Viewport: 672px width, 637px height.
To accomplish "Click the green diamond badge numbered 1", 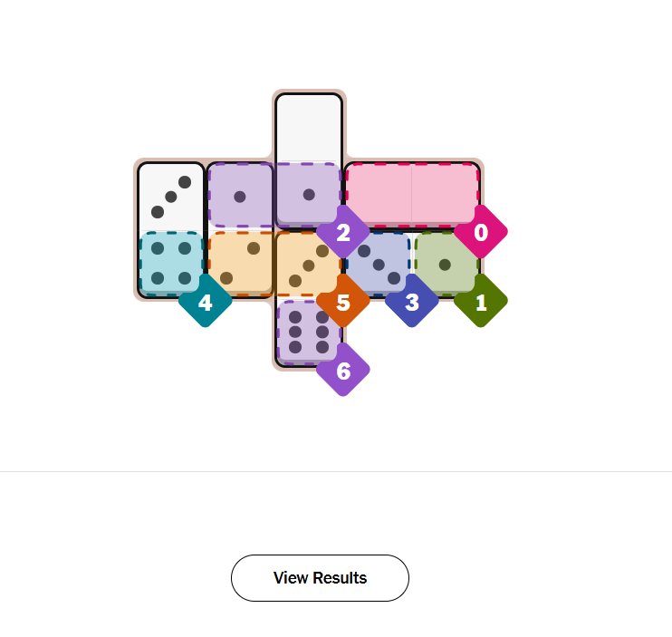I will coord(481,302).
